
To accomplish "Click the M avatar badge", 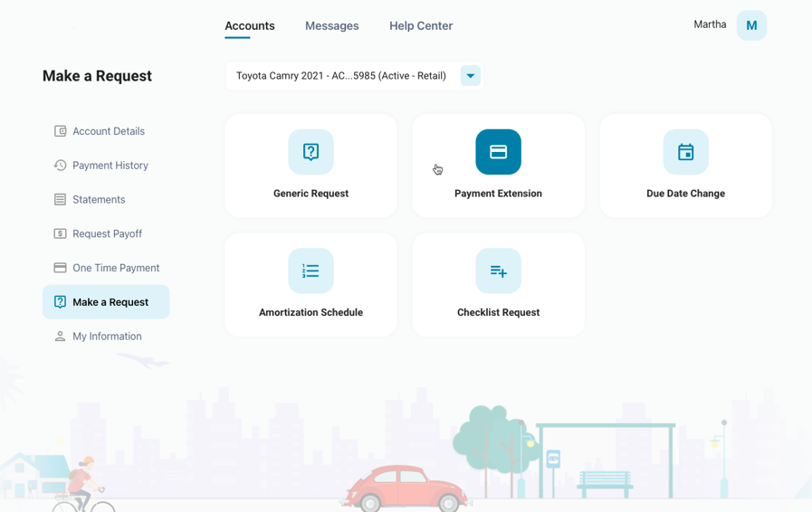I will pyautogui.click(x=751, y=25).
